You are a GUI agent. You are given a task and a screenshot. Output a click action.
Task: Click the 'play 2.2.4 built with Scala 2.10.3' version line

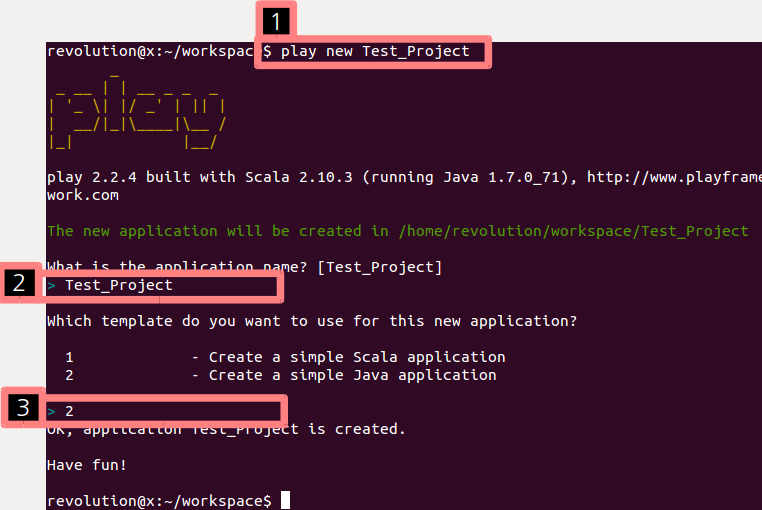(x=200, y=177)
